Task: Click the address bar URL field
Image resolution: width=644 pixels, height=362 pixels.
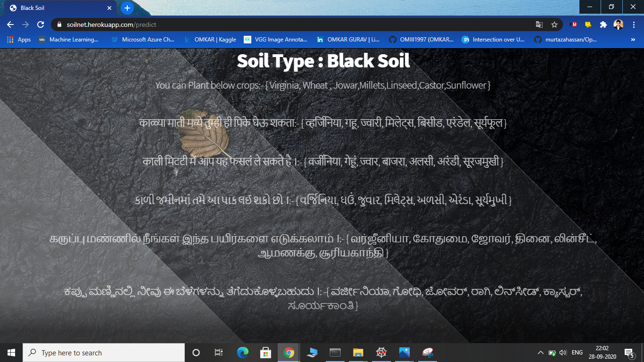Action: pyautogui.click(x=283, y=25)
